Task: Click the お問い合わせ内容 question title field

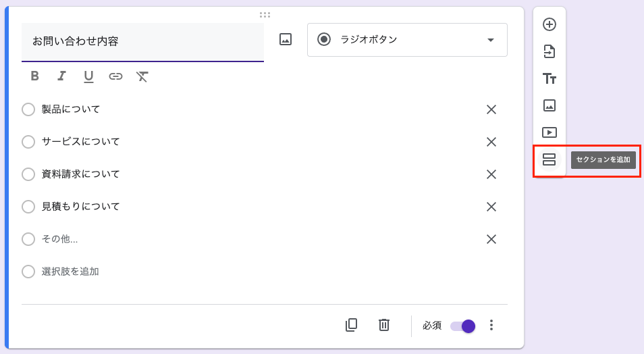Action: coord(142,41)
